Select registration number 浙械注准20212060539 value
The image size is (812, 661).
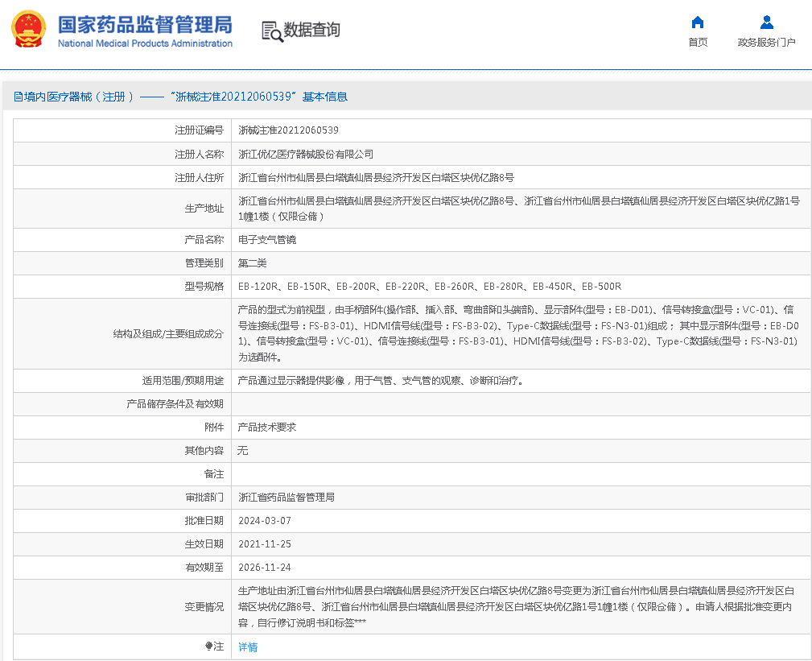(288, 130)
